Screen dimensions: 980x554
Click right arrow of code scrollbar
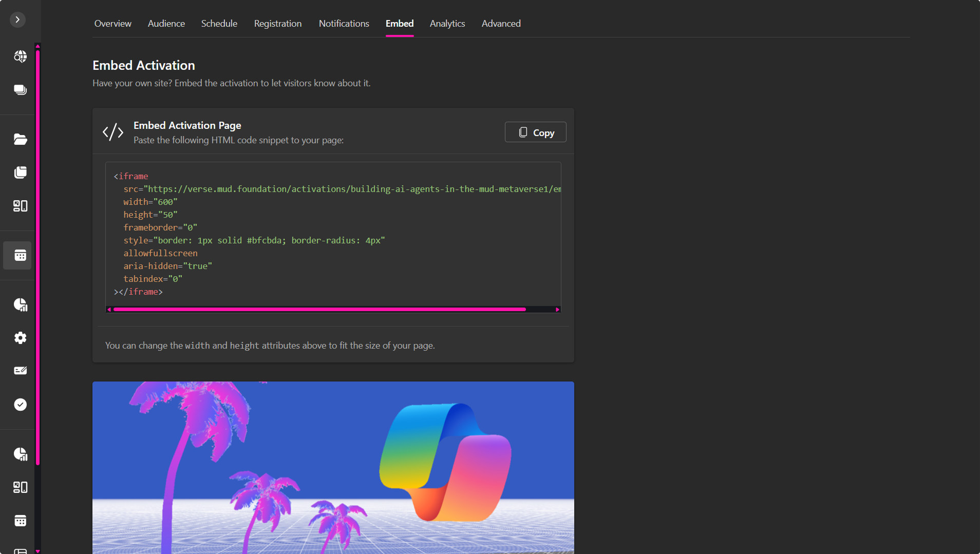coord(557,310)
